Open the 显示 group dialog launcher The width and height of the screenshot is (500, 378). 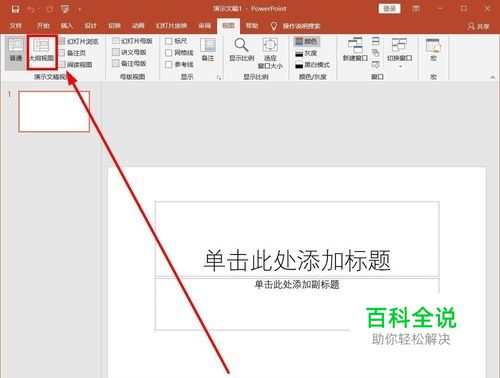point(219,77)
